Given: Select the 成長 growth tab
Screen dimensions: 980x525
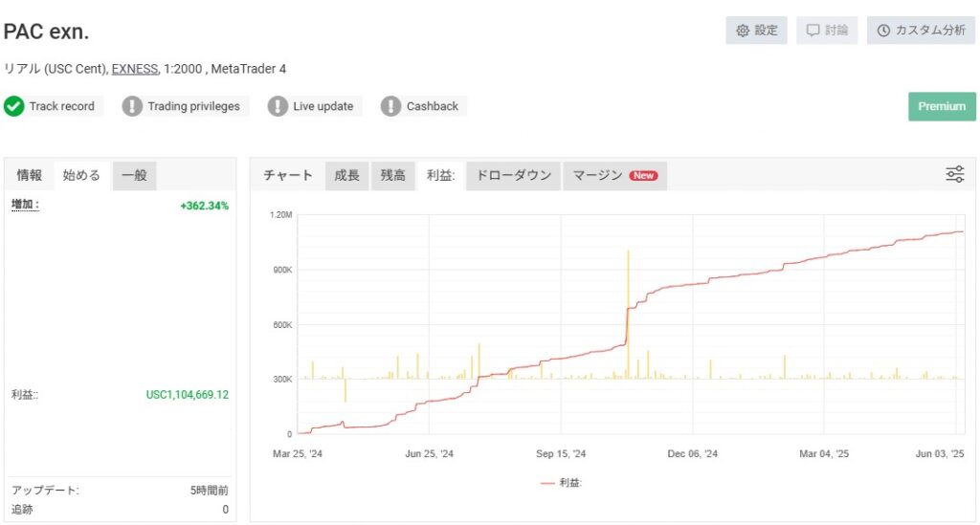Looking at the screenshot, I should (x=346, y=175).
